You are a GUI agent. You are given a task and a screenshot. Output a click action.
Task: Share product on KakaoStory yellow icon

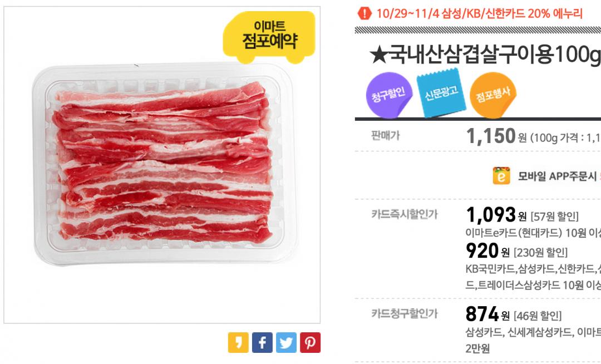(x=238, y=342)
